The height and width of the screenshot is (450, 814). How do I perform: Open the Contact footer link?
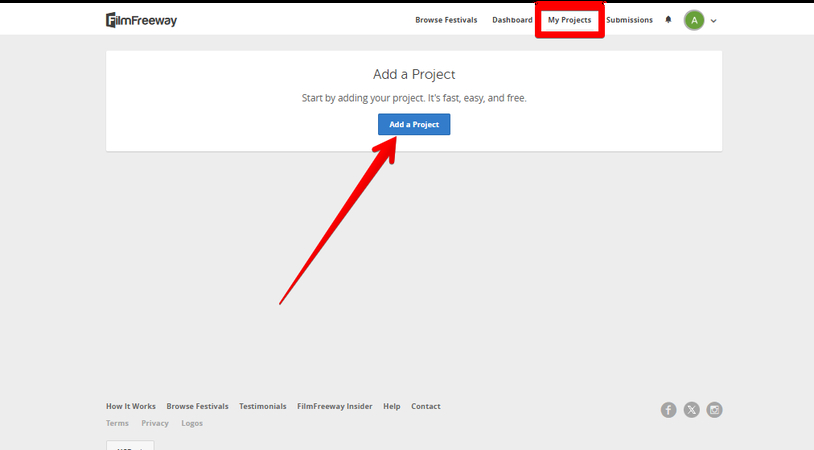tap(426, 406)
